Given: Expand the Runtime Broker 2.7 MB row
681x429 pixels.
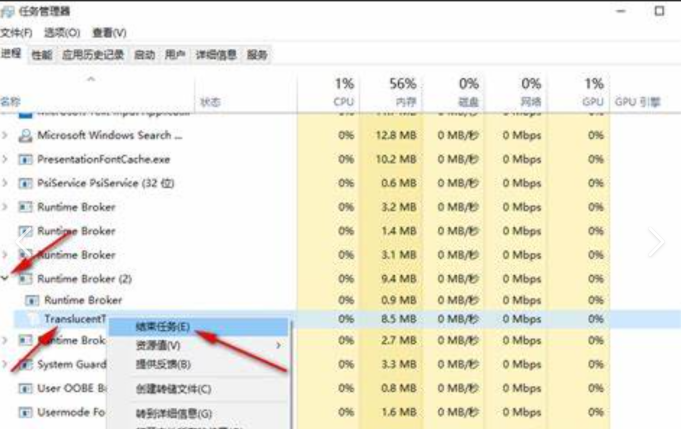Looking at the screenshot, I should [5, 340].
